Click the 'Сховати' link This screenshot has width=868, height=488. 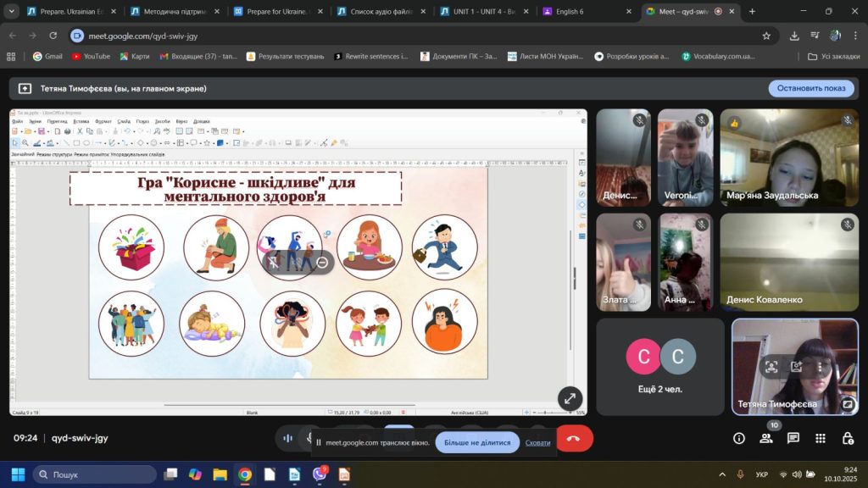tap(537, 442)
